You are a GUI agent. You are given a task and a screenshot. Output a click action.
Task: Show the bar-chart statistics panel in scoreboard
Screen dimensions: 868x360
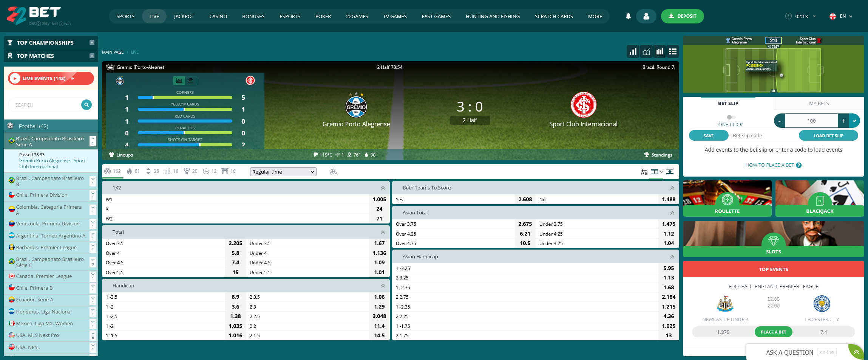point(179,80)
